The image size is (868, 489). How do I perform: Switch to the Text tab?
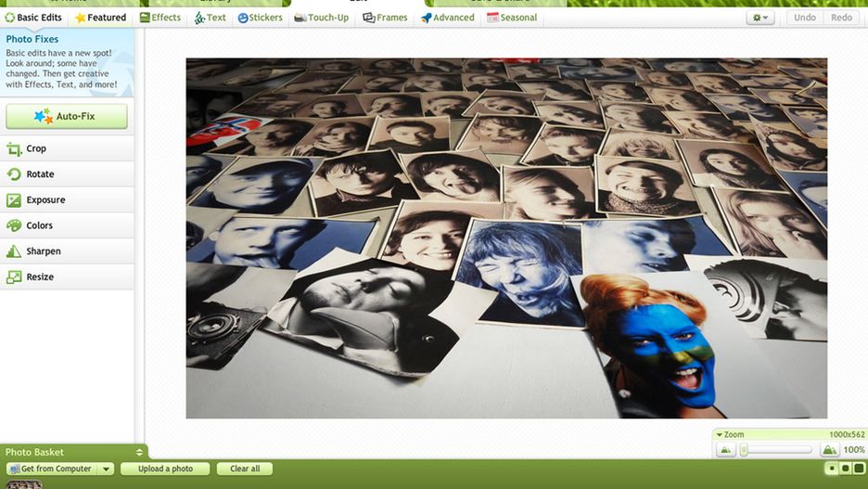210,18
